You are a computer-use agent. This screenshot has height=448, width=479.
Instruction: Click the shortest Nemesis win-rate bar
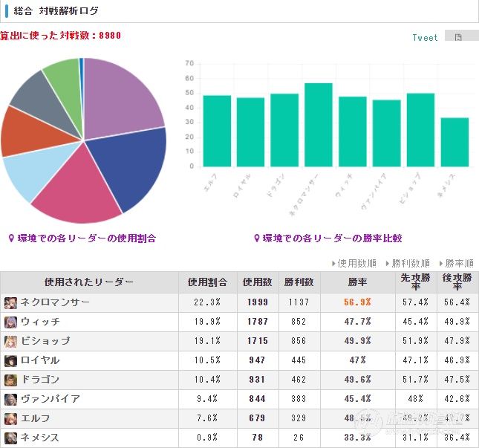click(x=454, y=142)
